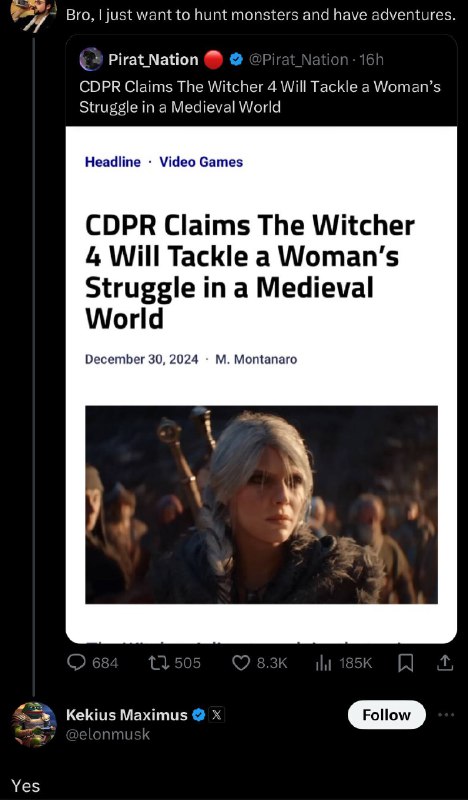Open the Witcher 4 character article image
468x800 pixels.
click(x=261, y=505)
